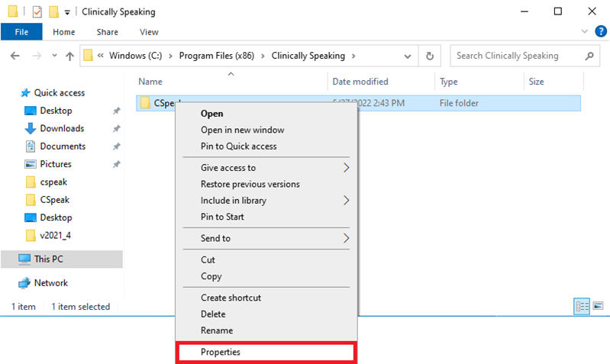Expand the ribbon with the chevron
Screen dimensions: 610x364
click(584, 32)
